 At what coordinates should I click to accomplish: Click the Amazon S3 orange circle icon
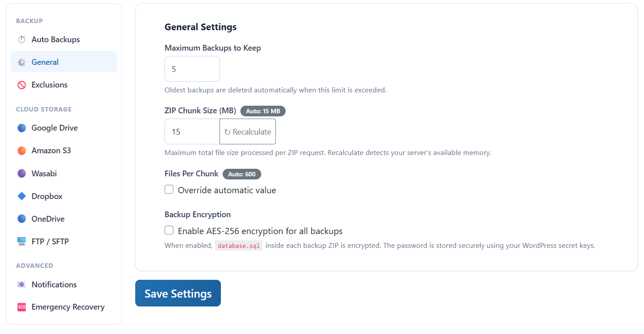click(x=21, y=151)
